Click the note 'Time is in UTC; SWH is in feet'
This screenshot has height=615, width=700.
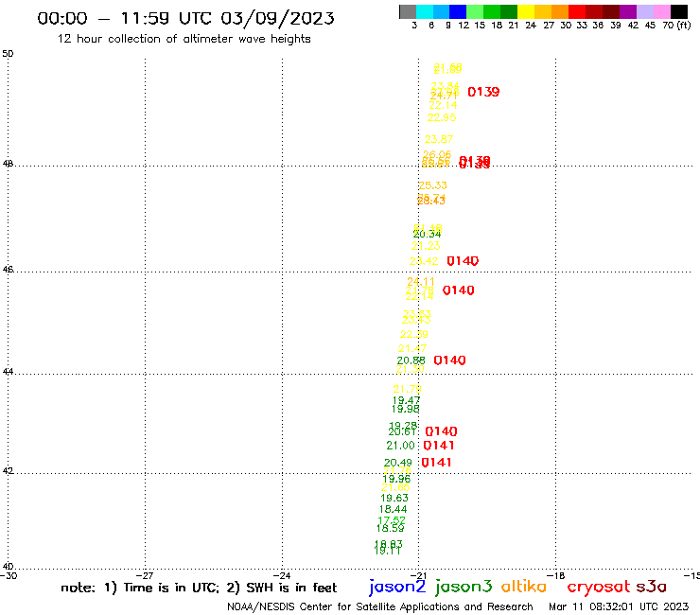tap(199, 588)
